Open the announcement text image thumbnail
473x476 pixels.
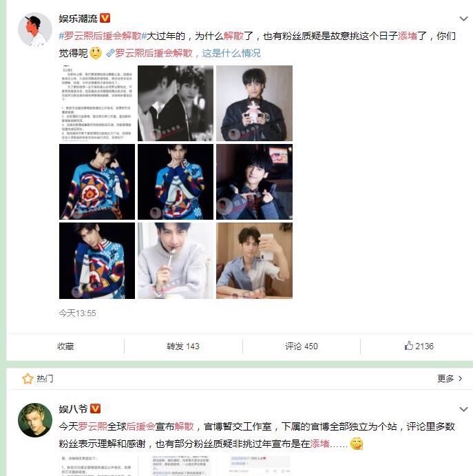[97, 103]
